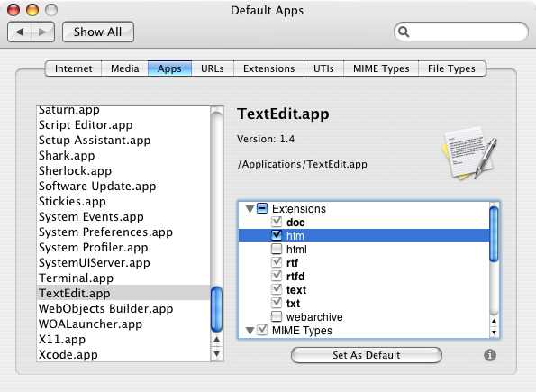Image resolution: width=536 pixels, height=392 pixels.
Task: Toggle the doc extension checkbox
Action: [277, 222]
